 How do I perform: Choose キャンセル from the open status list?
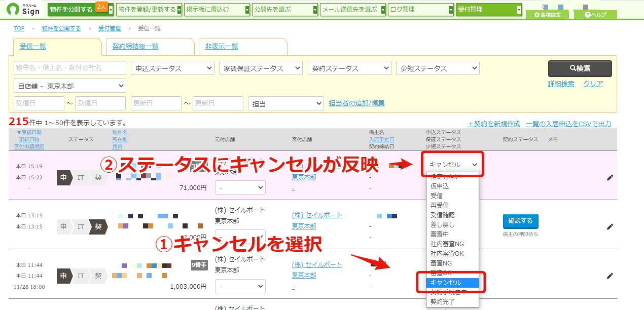[x=452, y=282]
